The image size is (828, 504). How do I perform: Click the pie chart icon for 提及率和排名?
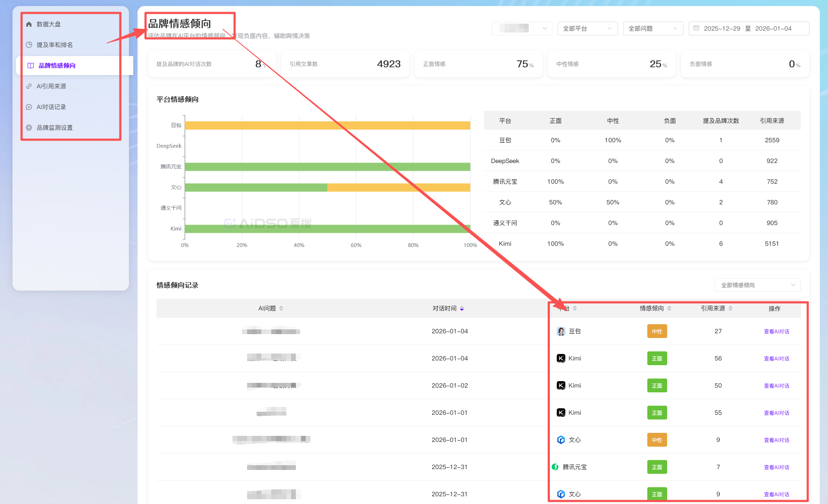point(29,45)
